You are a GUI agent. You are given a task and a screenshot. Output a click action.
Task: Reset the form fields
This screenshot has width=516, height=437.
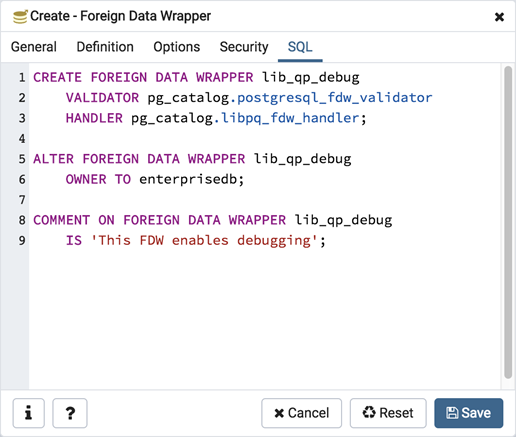click(x=388, y=413)
